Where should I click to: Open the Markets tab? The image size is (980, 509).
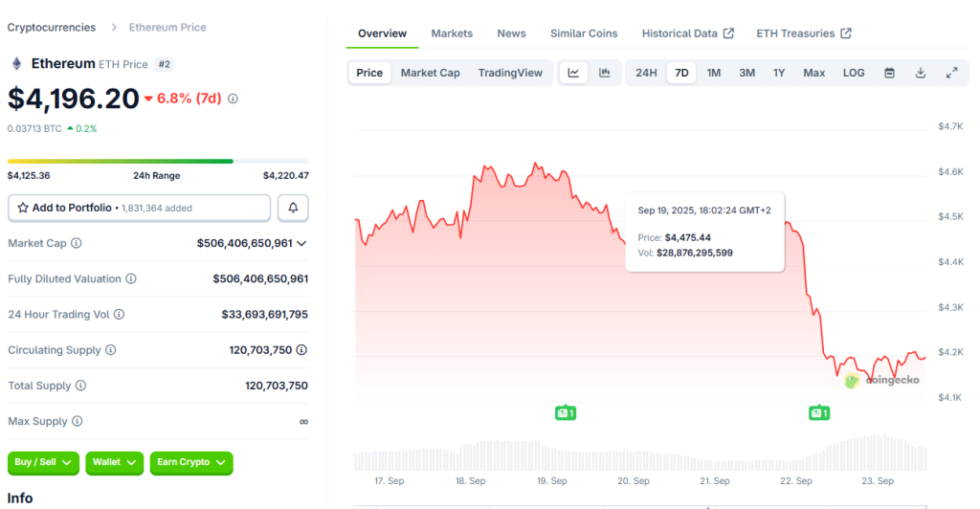(452, 33)
